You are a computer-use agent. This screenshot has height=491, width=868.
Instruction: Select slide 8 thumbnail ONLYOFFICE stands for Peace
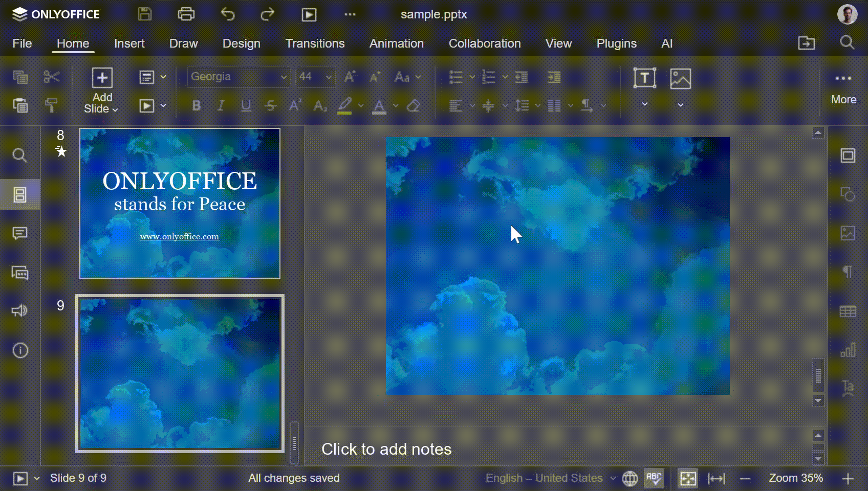(180, 203)
